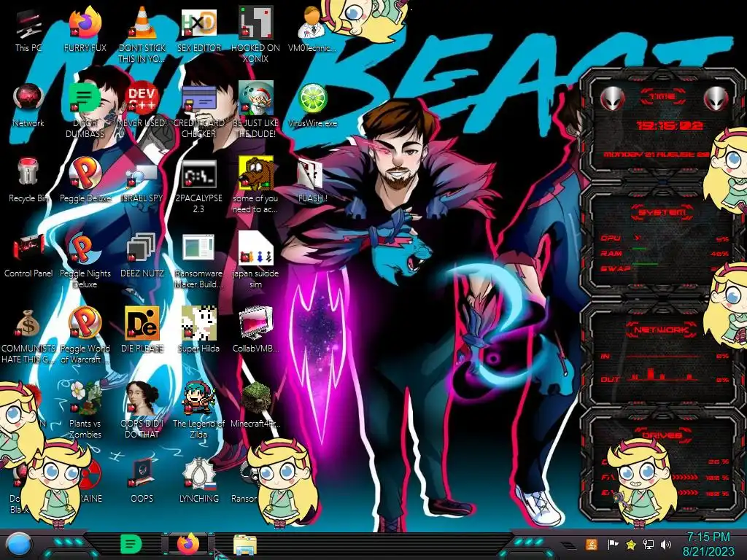Launch Peggle Nights Deluxe shortcut

85,261
